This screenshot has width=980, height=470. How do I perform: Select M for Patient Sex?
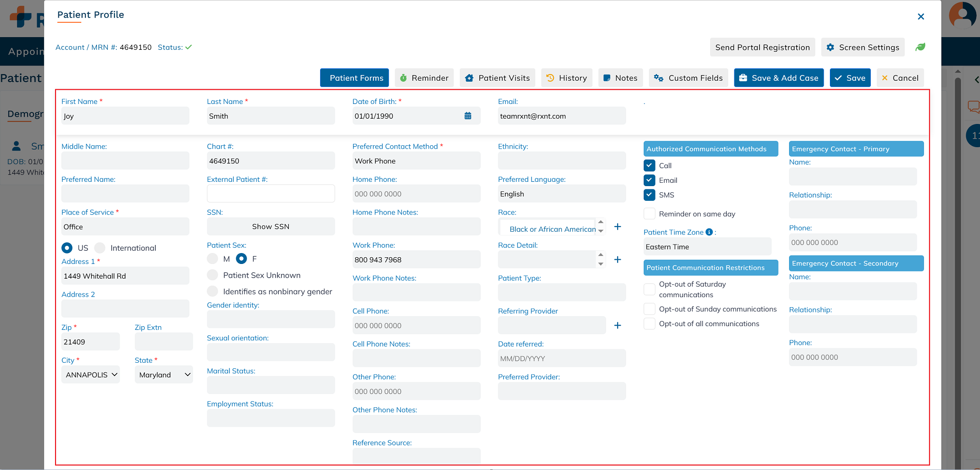click(x=212, y=259)
